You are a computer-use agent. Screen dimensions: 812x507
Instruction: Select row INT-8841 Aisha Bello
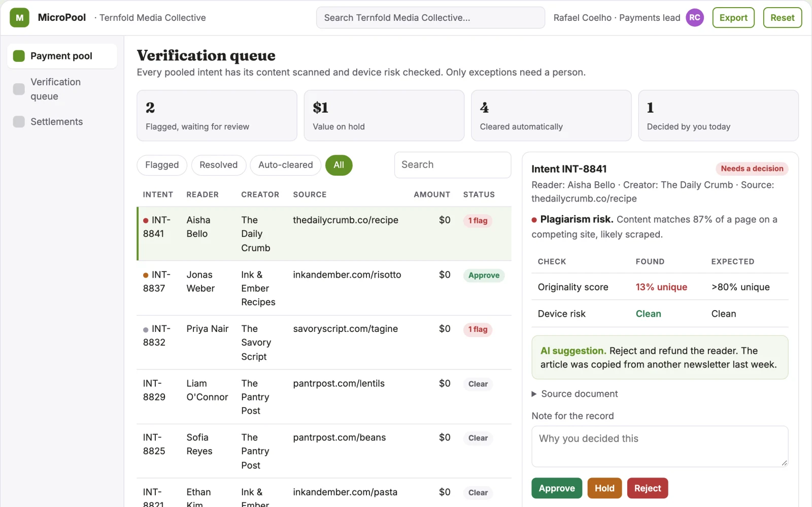[x=324, y=234]
